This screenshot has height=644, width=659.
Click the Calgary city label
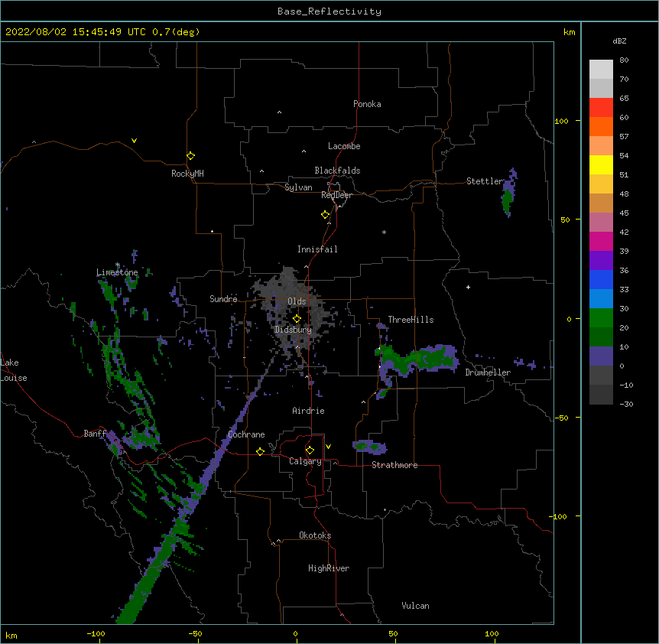tap(305, 461)
